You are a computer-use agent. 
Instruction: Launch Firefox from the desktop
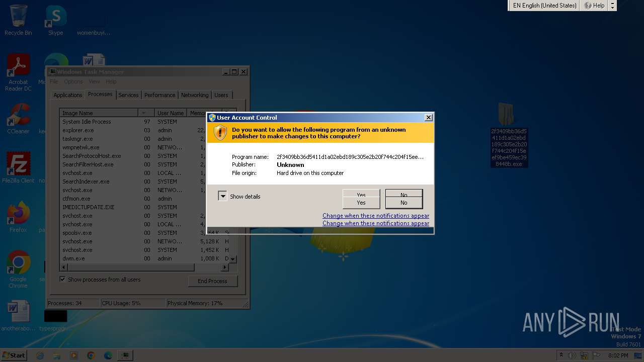pos(18,217)
